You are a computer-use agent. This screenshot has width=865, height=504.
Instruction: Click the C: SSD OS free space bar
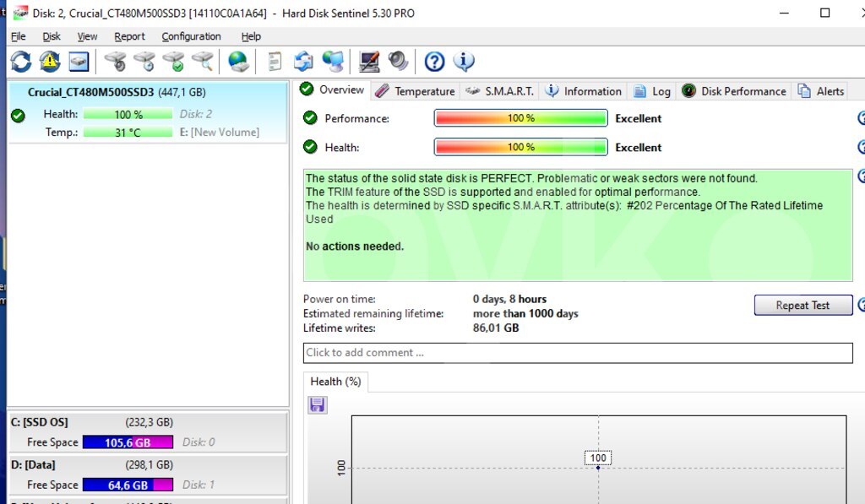128,442
